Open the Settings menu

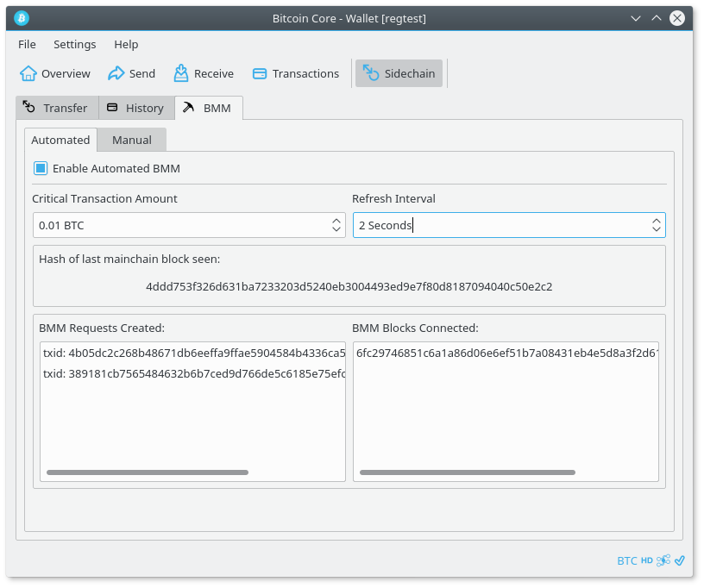pos(74,45)
